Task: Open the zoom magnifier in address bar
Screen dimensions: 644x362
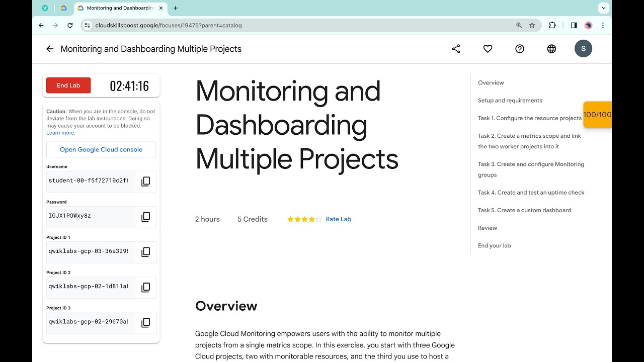Action: 519,25
